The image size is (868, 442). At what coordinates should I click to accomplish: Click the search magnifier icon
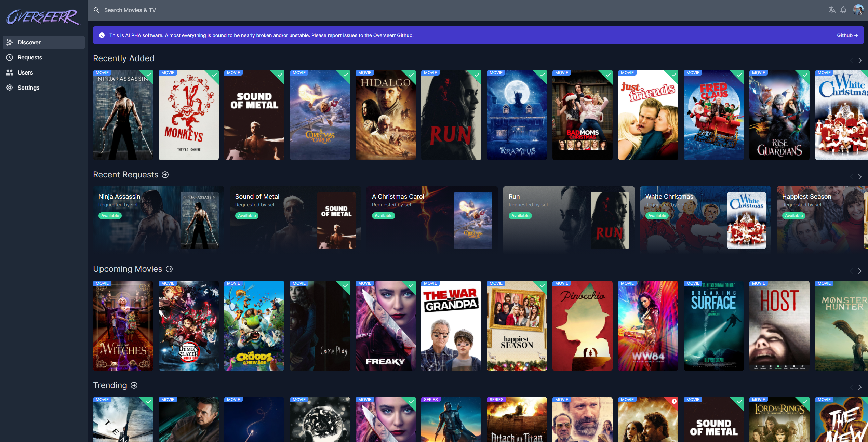(97, 10)
